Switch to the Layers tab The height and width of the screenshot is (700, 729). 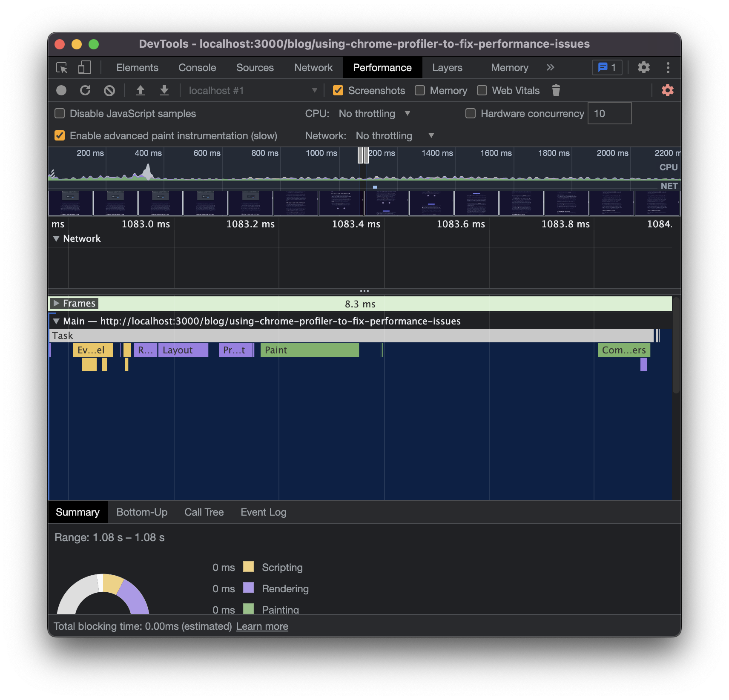(x=447, y=68)
